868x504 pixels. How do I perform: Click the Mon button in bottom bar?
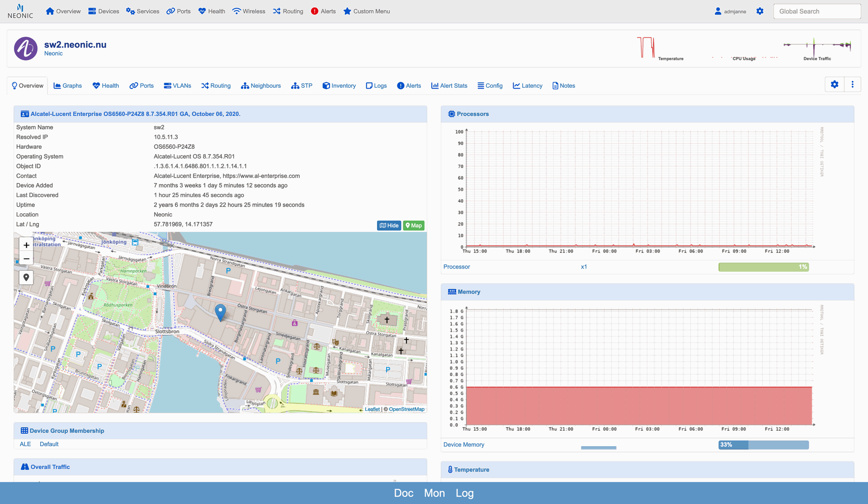434,493
